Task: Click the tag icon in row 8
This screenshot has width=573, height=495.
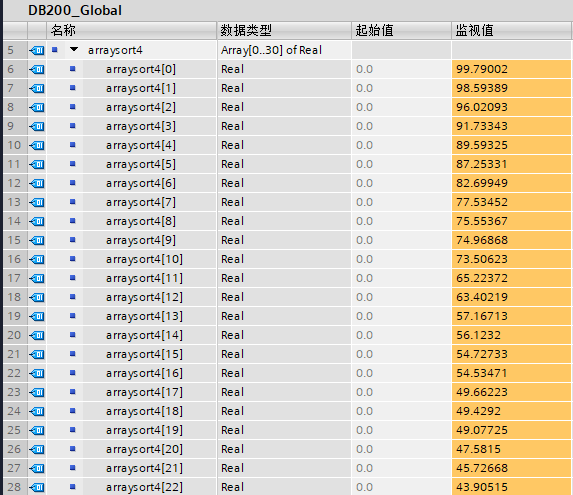Action: [x=37, y=107]
